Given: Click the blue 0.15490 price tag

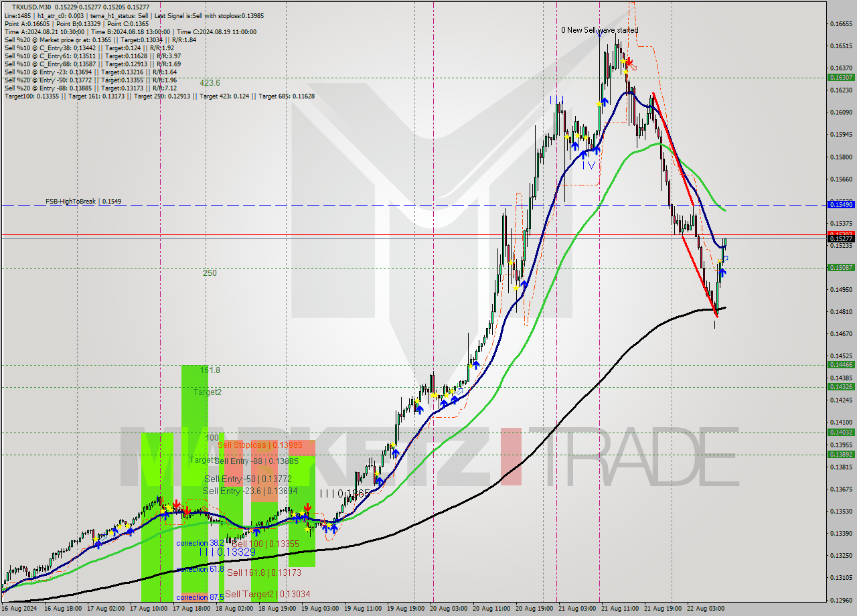Looking at the screenshot, I should pos(841,204).
